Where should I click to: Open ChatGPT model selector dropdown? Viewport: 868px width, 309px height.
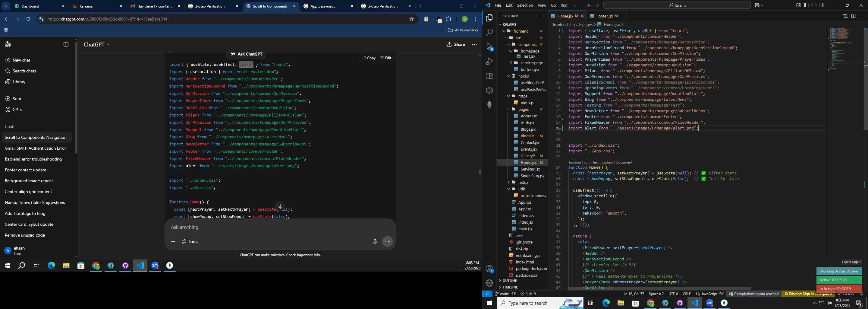(x=96, y=45)
